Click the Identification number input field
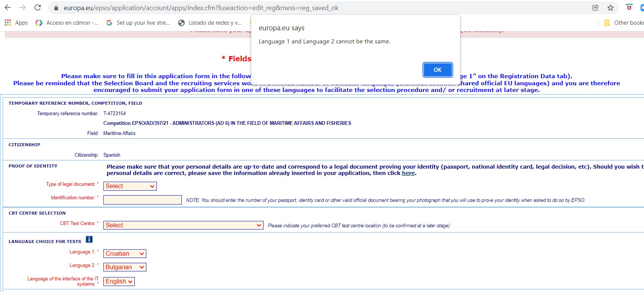Image resolution: width=644 pixels, height=292 pixels. [x=142, y=200]
